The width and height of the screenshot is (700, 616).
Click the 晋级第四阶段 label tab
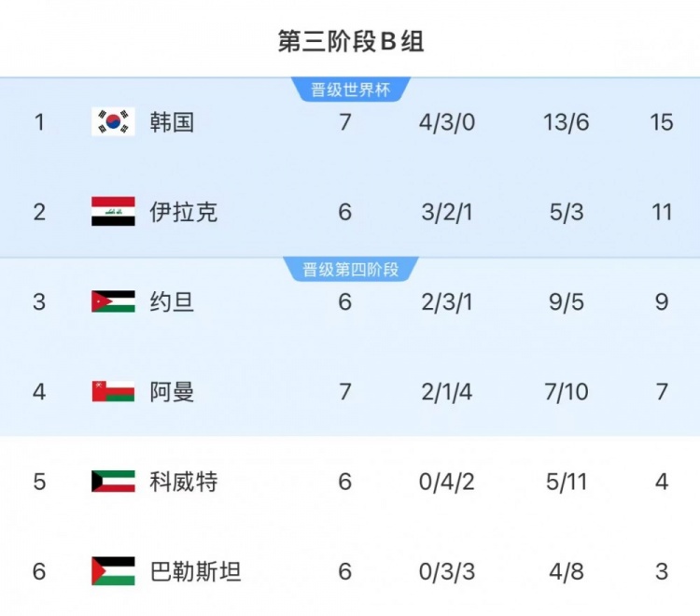(350, 270)
